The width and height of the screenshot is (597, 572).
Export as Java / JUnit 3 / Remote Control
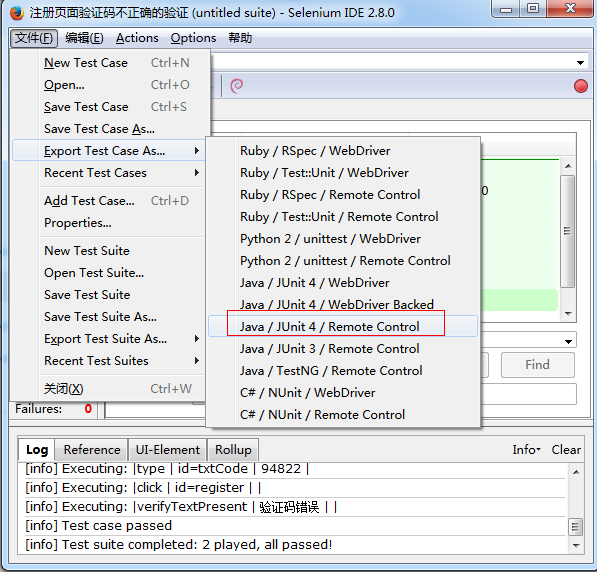(343, 349)
